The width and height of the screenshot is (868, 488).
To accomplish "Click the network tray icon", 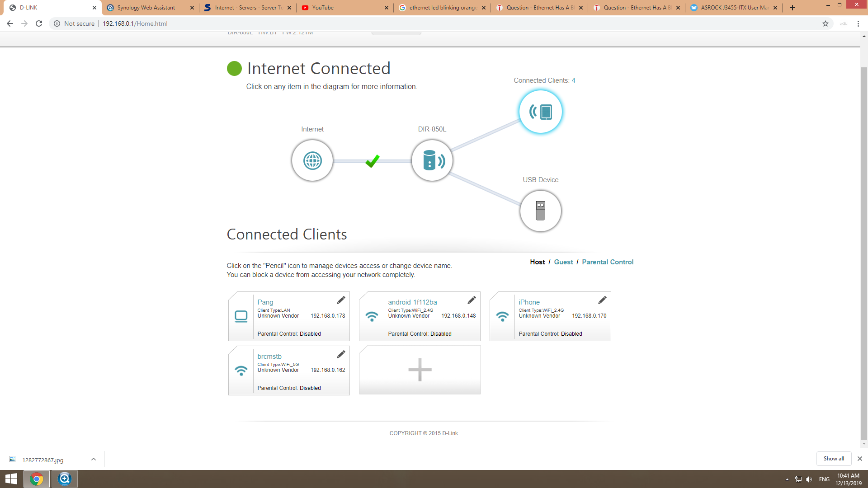I will pyautogui.click(x=798, y=479).
